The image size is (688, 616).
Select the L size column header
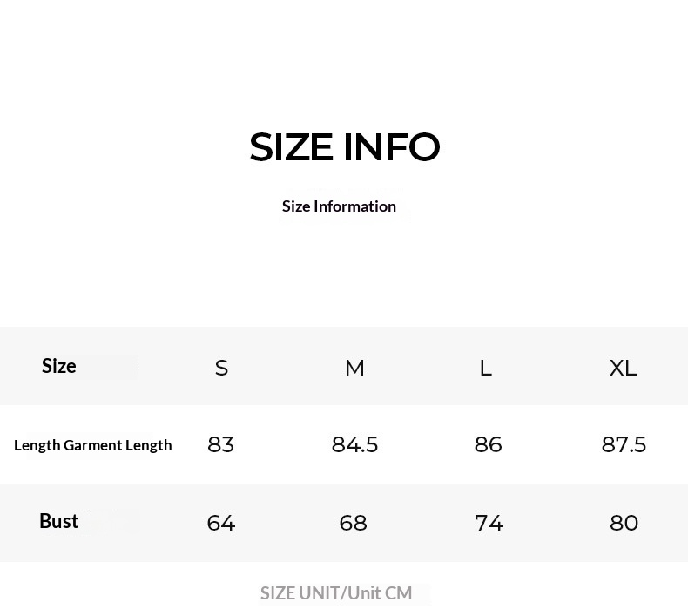pyautogui.click(x=486, y=368)
